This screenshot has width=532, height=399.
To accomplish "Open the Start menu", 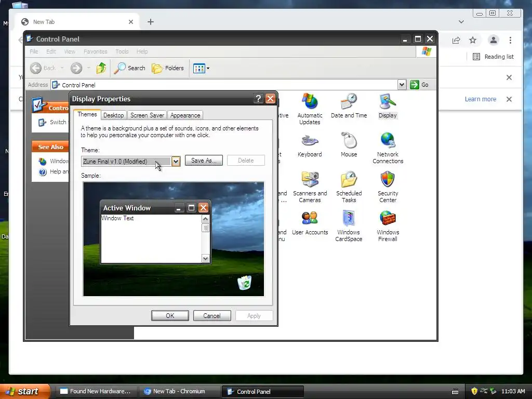I will [x=25, y=391].
